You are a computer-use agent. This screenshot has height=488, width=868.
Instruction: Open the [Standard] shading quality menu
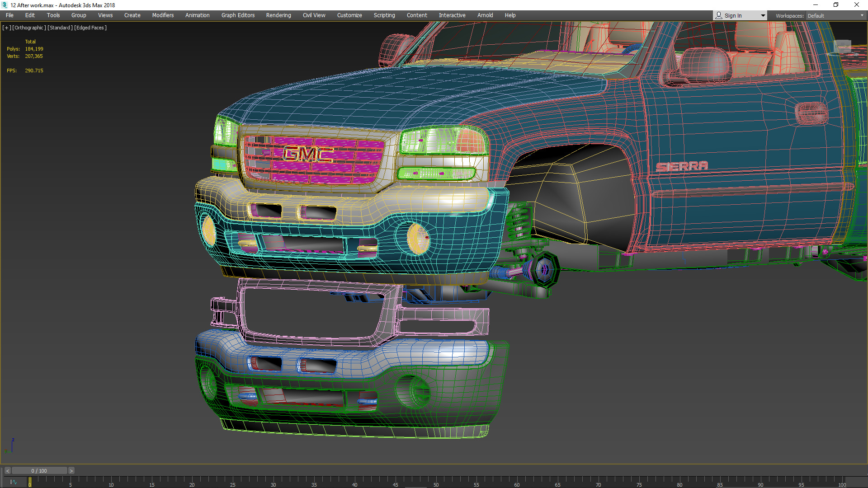(x=60, y=28)
